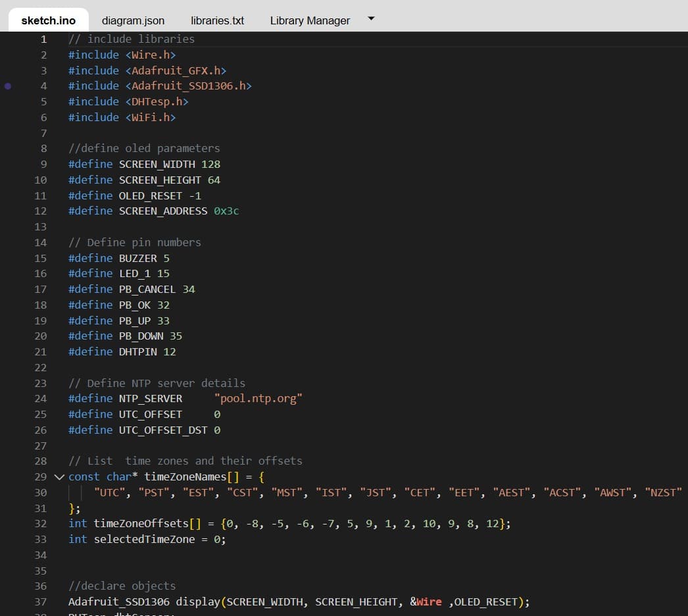Click the OLED_RESET macro name on line 11

click(x=151, y=196)
